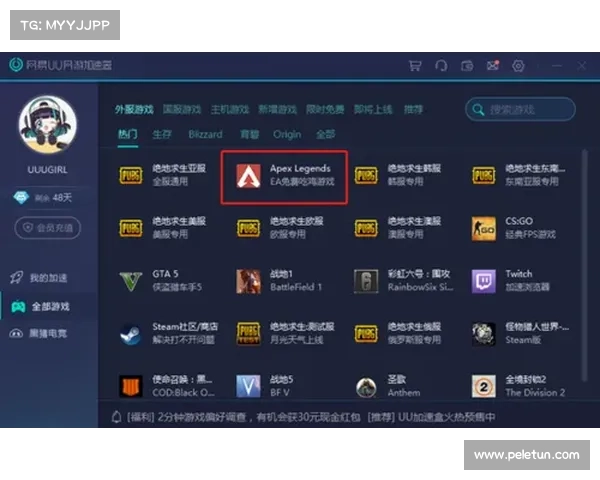Select PUBG 绝地求生亚服 game icon

tap(131, 176)
